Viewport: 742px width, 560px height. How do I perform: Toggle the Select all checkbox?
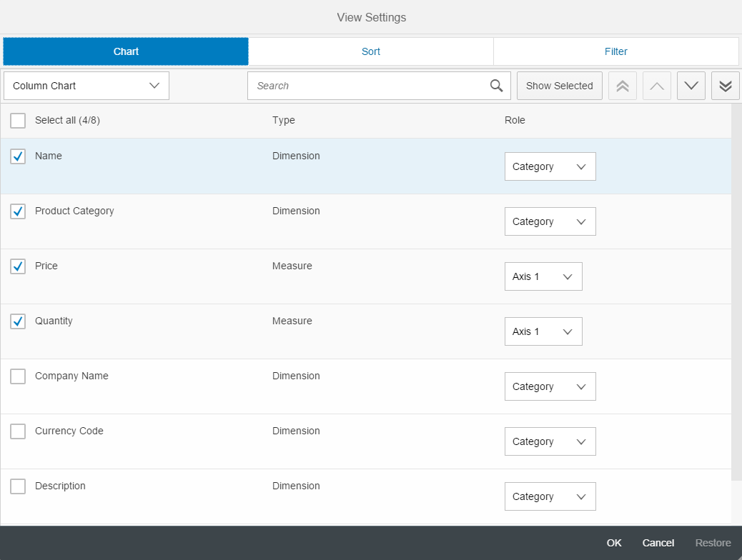pyautogui.click(x=18, y=121)
